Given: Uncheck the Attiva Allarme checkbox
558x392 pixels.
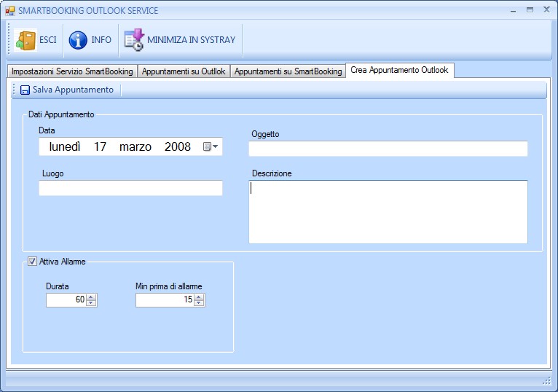Looking at the screenshot, I should coord(32,262).
